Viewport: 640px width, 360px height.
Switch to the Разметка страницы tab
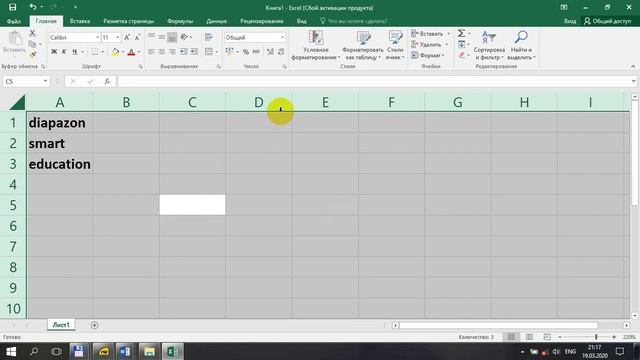coord(129,21)
